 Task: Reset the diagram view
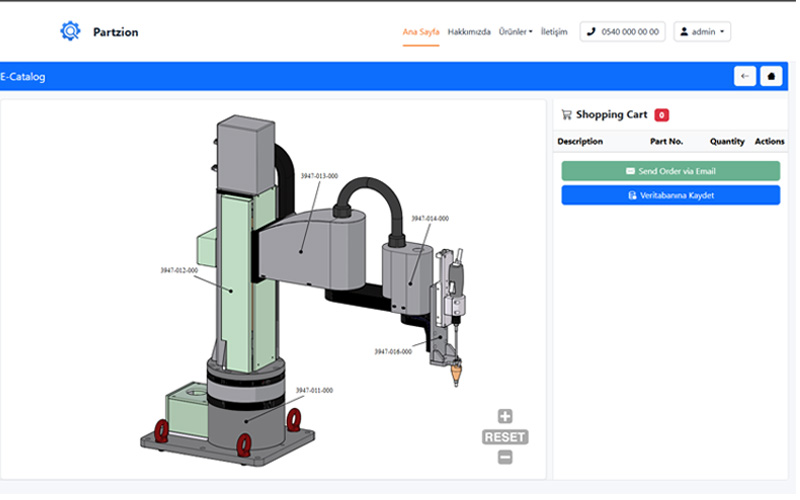[x=505, y=437]
